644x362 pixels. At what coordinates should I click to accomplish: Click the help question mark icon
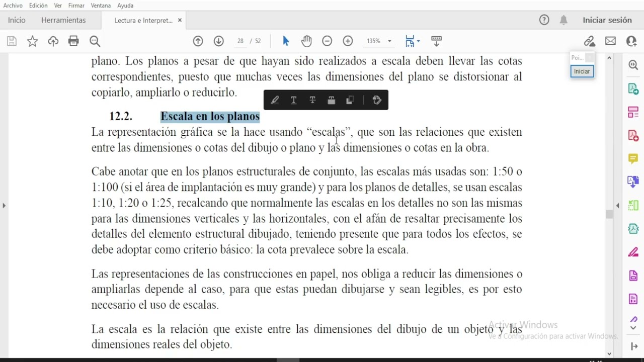544,20
